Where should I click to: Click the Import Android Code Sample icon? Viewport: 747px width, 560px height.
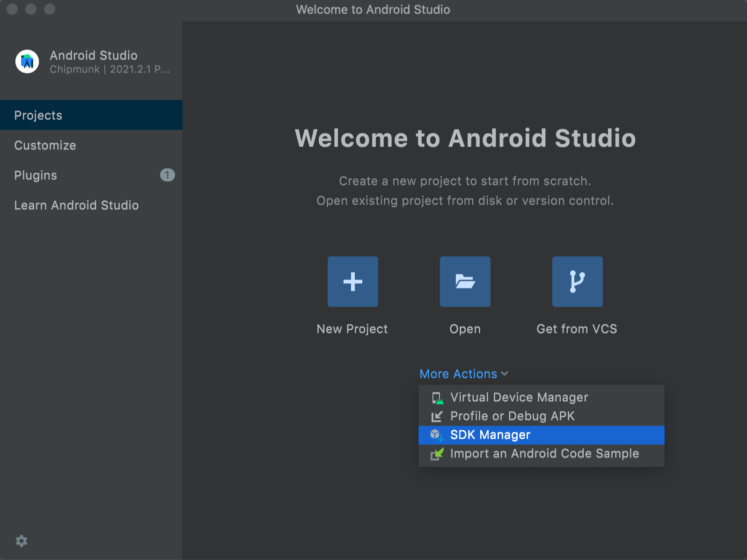[437, 454]
